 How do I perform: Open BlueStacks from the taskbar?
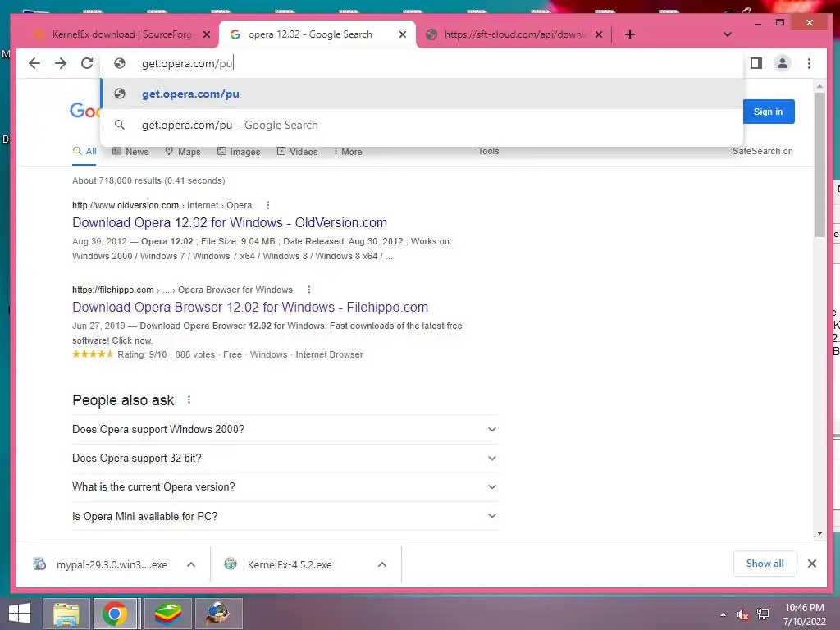167,614
